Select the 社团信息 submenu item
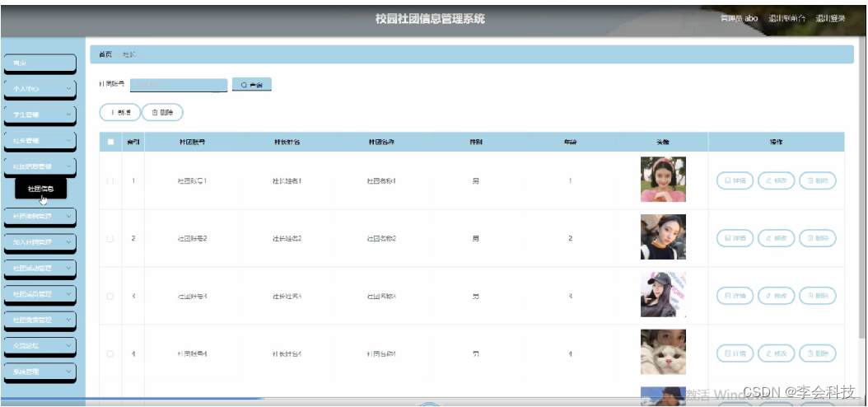This screenshot has width=868, height=407. (x=41, y=189)
